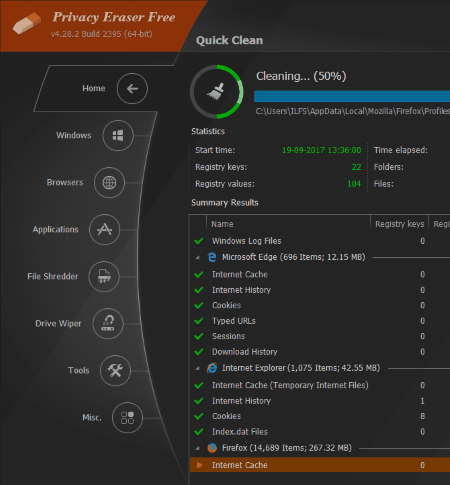Select the Drive Wiper menu label
Image resolution: width=450 pixels, height=485 pixels.
pos(58,323)
